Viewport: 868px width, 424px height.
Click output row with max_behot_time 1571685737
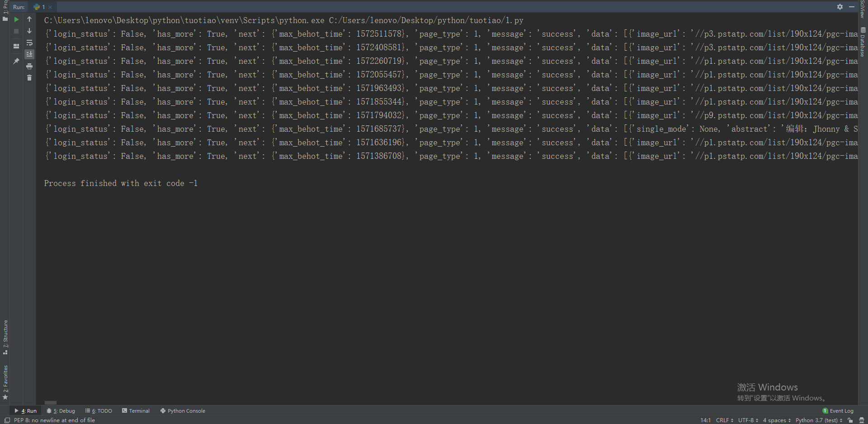coord(451,129)
